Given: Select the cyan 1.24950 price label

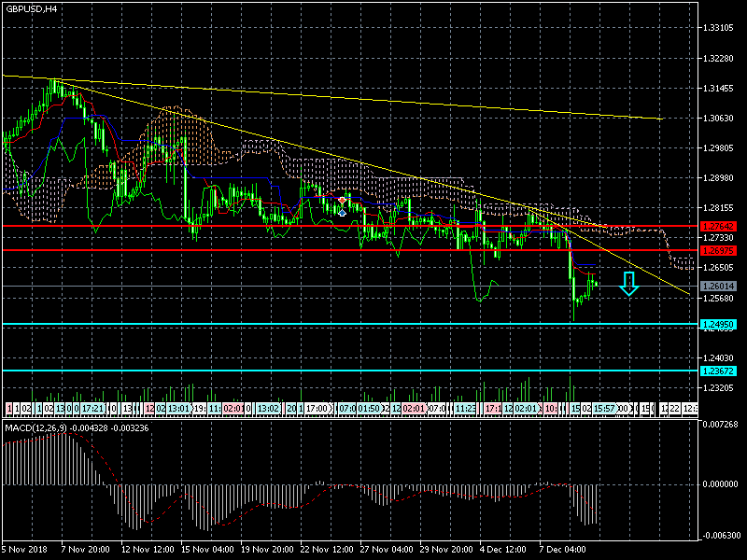Looking at the screenshot, I should (x=719, y=324).
